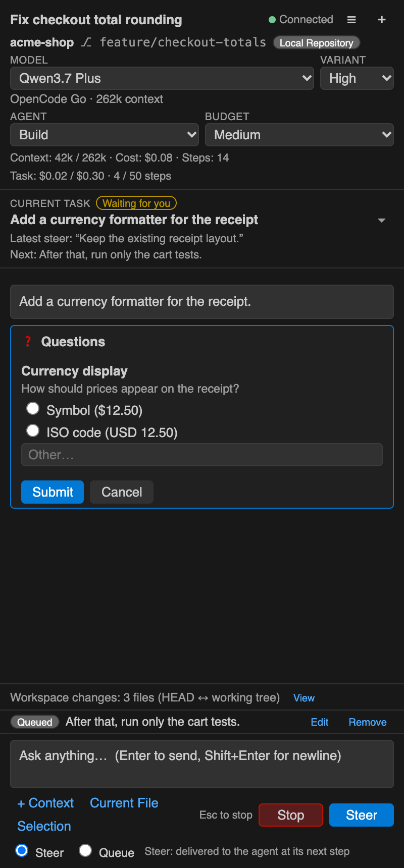The width and height of the screenshot is (404, 868).
Task: Click the red question mark icon
Action: (28, 342)
